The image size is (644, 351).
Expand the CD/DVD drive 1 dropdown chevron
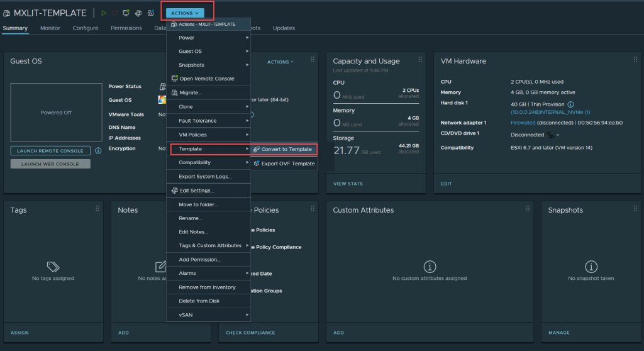pos(558,135)
